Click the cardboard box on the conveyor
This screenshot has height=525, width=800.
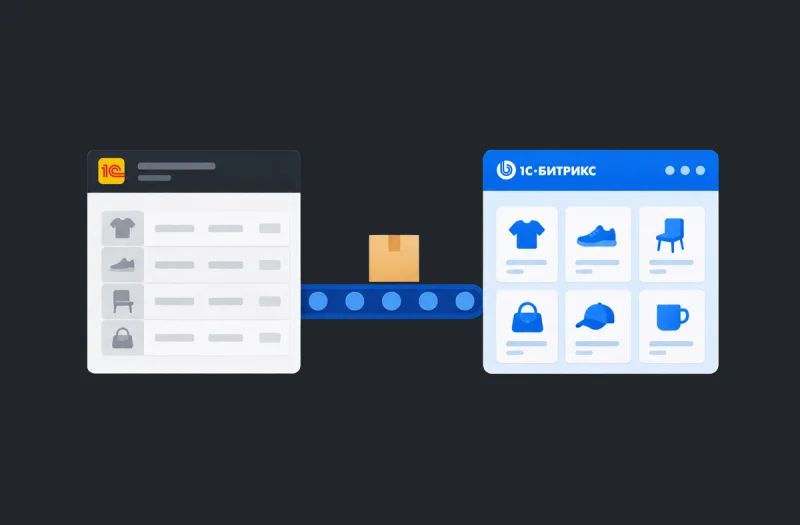point(394,258)
